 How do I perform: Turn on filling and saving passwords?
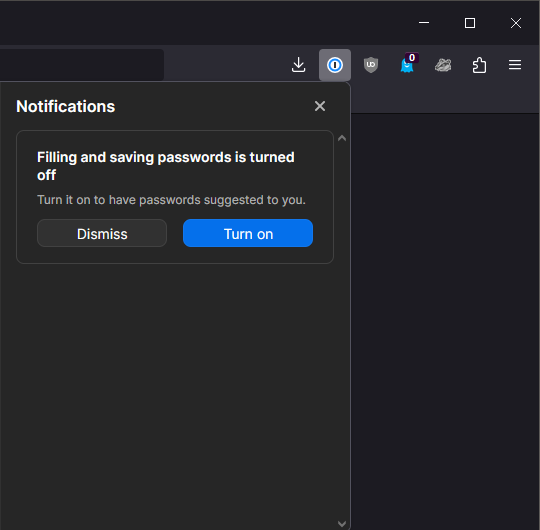(248, 233)
